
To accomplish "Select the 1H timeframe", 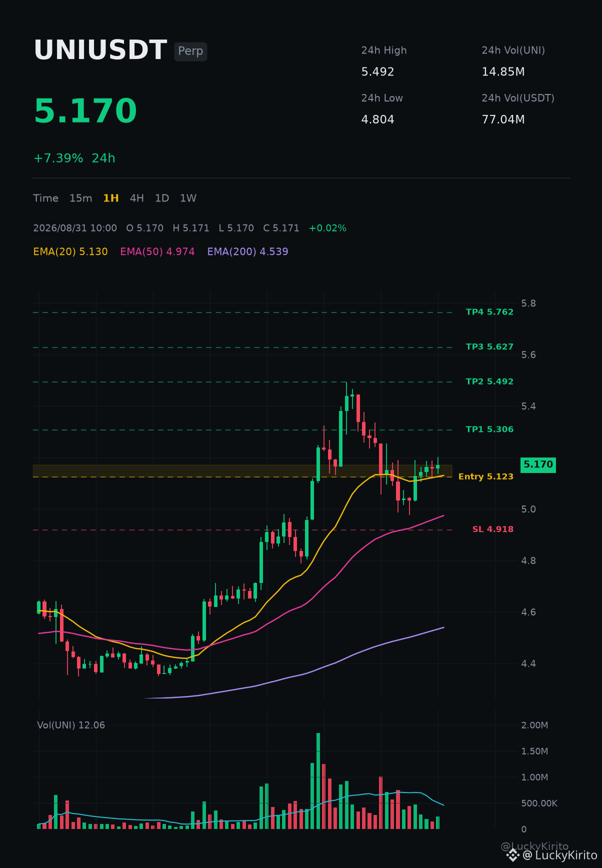I will coord(111,198).
